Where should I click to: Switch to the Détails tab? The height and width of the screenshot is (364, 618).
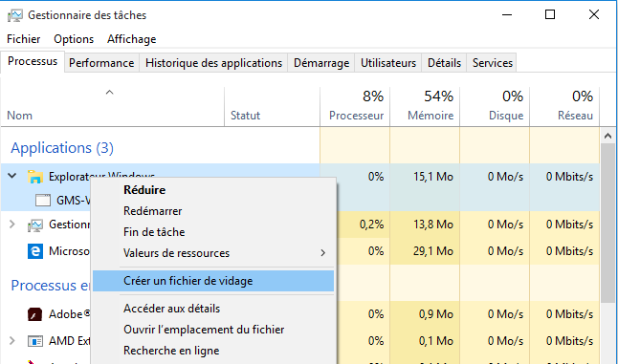(444, 63)
